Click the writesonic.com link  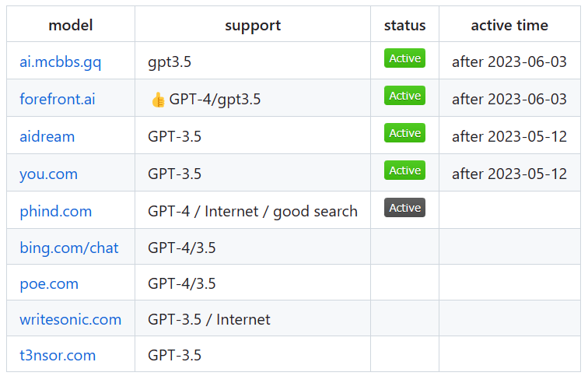pos(70,320)
